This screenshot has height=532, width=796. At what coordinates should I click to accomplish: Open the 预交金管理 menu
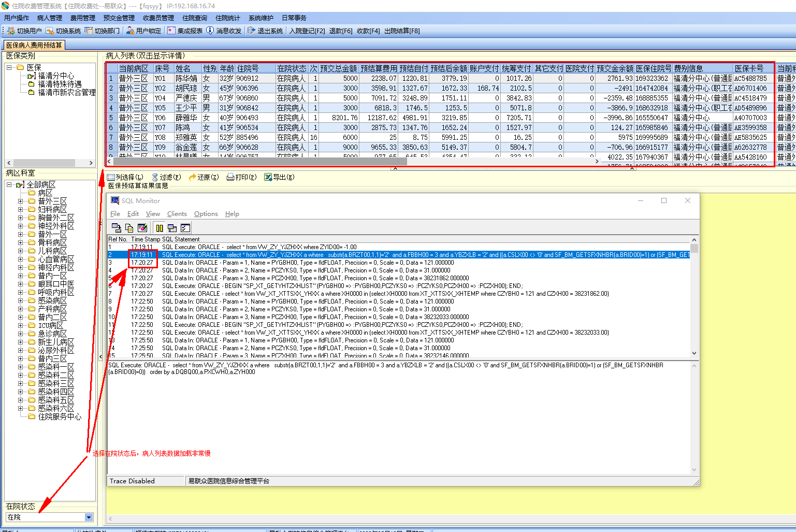[119, 18]
